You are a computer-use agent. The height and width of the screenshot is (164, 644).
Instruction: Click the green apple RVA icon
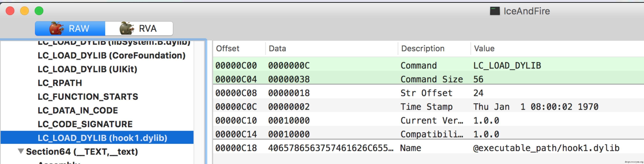(127, 28)
